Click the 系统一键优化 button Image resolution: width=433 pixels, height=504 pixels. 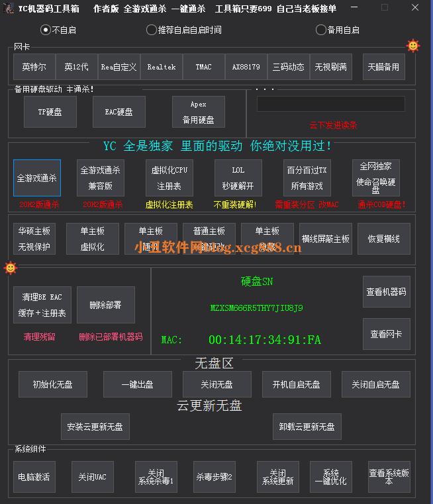(330, 477)
